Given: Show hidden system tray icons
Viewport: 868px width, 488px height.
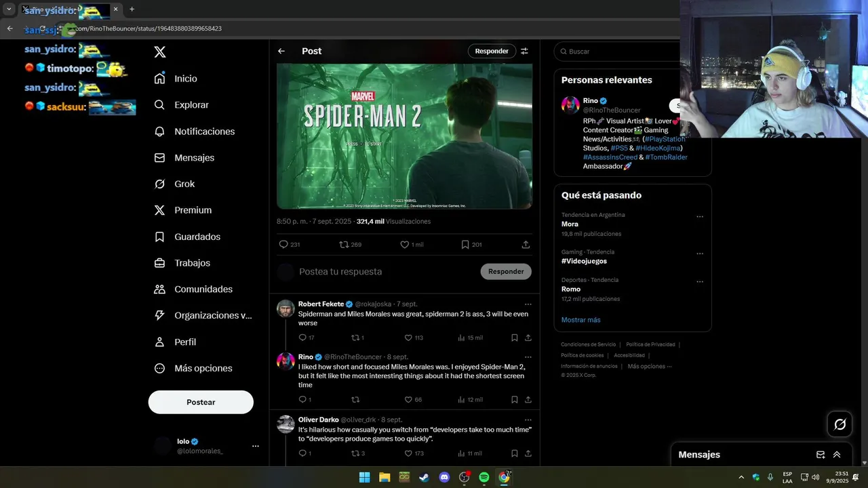Looking at the screenshot, I should tap(741, 477).
